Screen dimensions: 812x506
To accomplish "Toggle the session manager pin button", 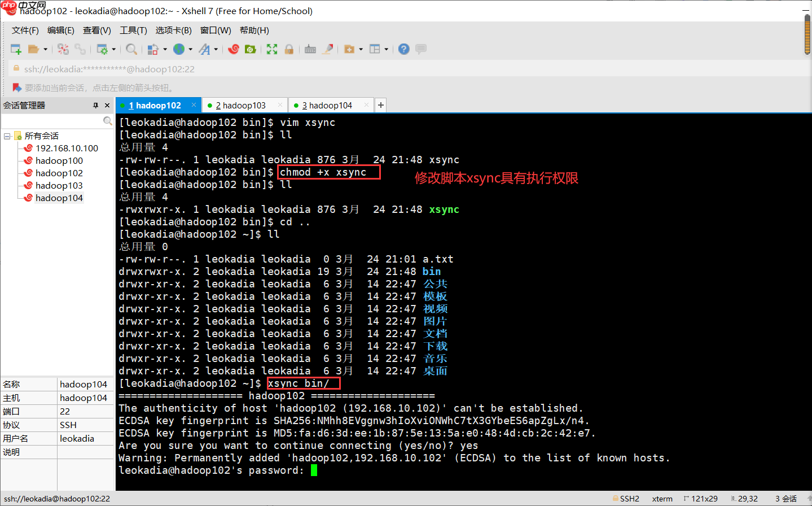I will click(x=95, y=106).
